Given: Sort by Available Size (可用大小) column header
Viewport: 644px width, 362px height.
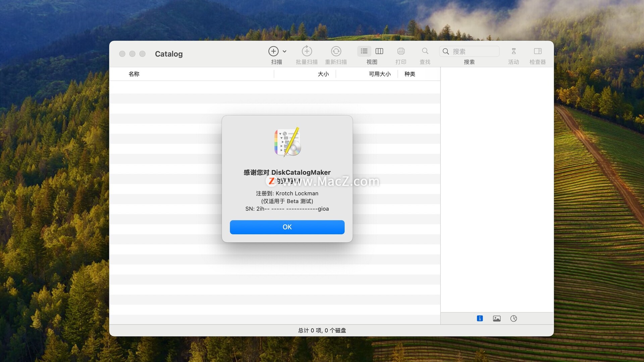Looking at the screenshot, I should coord(380,74).
